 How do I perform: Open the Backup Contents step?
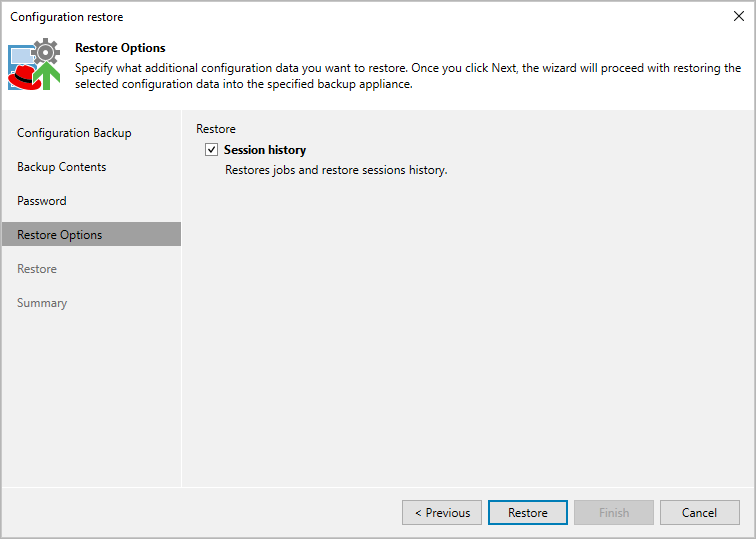[62, 167]
